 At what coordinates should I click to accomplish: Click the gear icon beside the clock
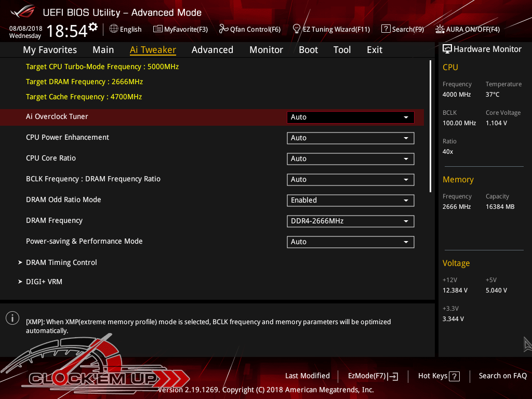pyautogui.click(x=93, y=26)
